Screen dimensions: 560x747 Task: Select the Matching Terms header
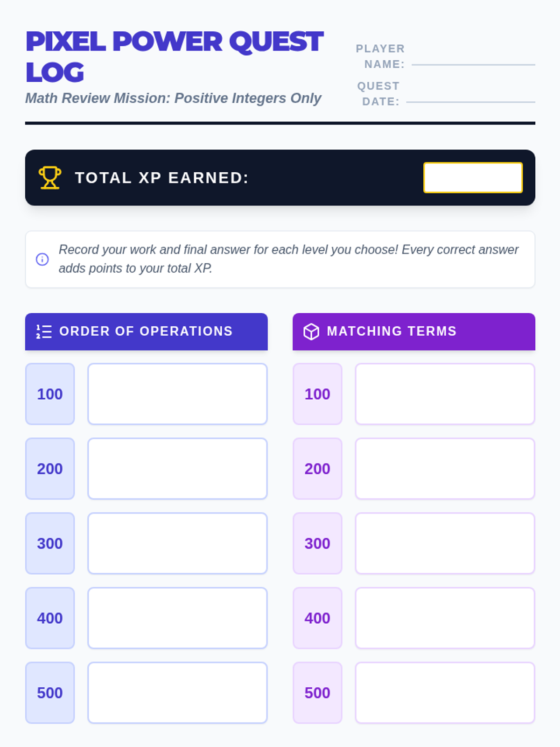tap(413, 331)
